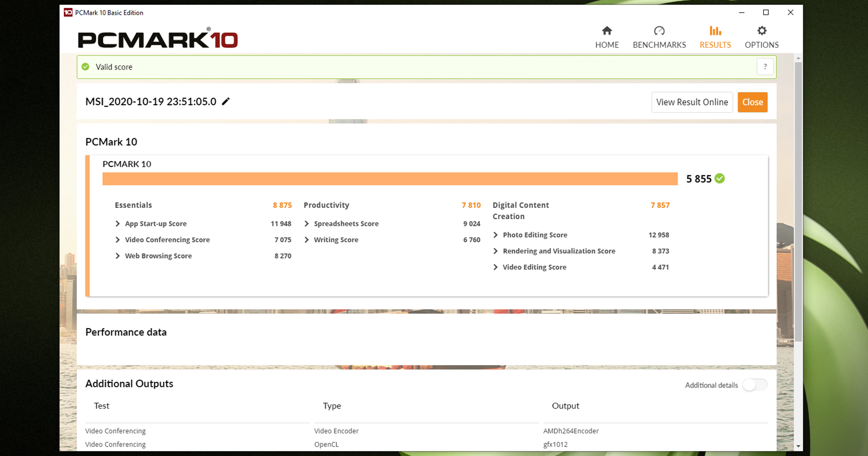Expand Spreadsheets Score details
Image resolution: width=868 pixels, height=456 pixels.
tap(307, 224)
